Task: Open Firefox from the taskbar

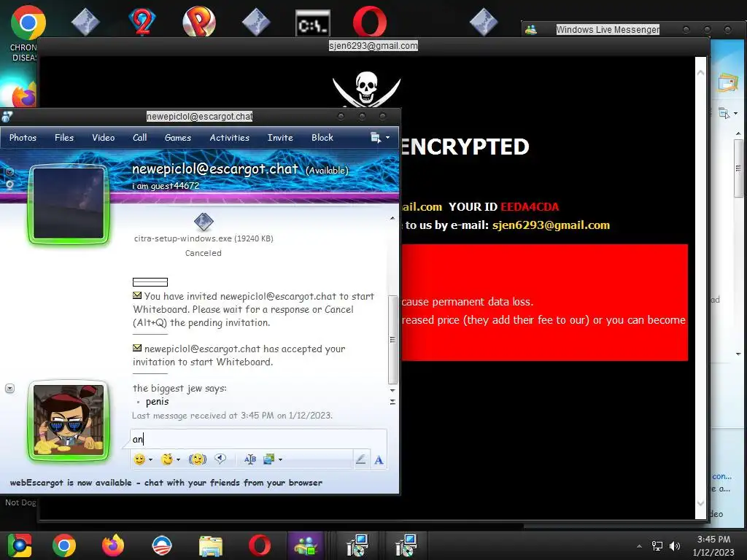Action: (113, 545)
